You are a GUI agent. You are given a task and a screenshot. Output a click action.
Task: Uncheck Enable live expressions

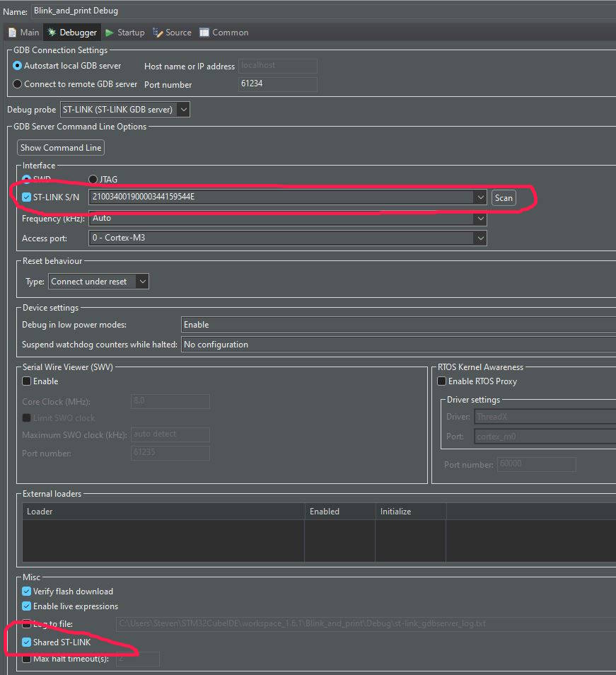click(x=26, y=606)
